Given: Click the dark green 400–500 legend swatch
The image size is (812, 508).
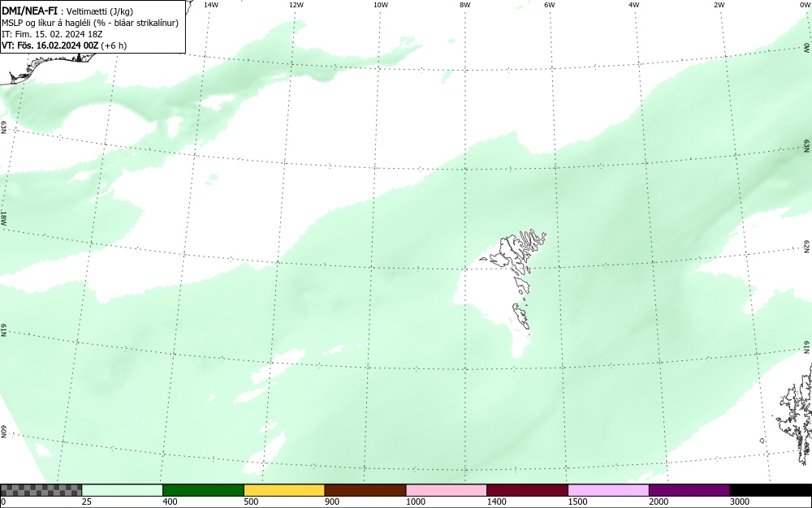Looking at the screenshot, I should point(203,490).
